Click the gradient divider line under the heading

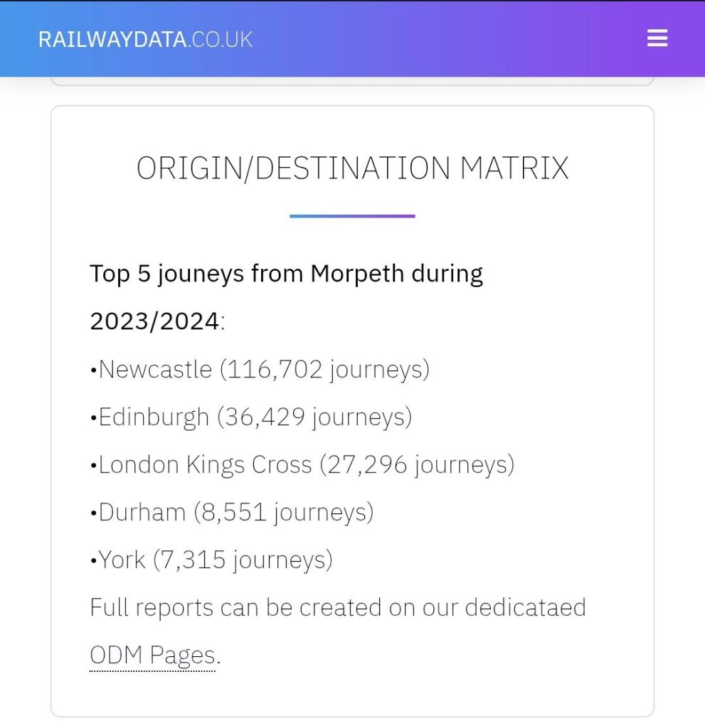click(x=352, y=216)
